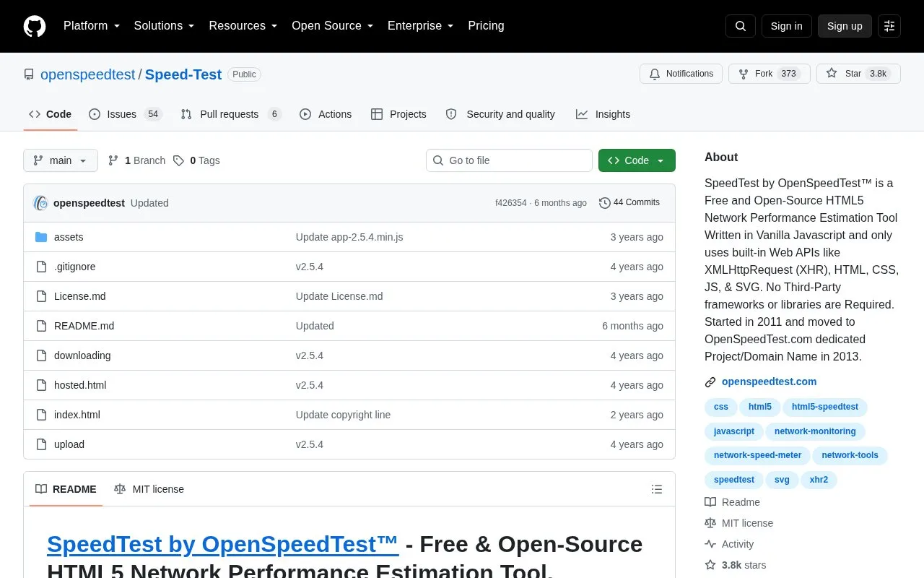Click the Sign up button
This screenshot has height=578, width=924.
coord(845,26)
